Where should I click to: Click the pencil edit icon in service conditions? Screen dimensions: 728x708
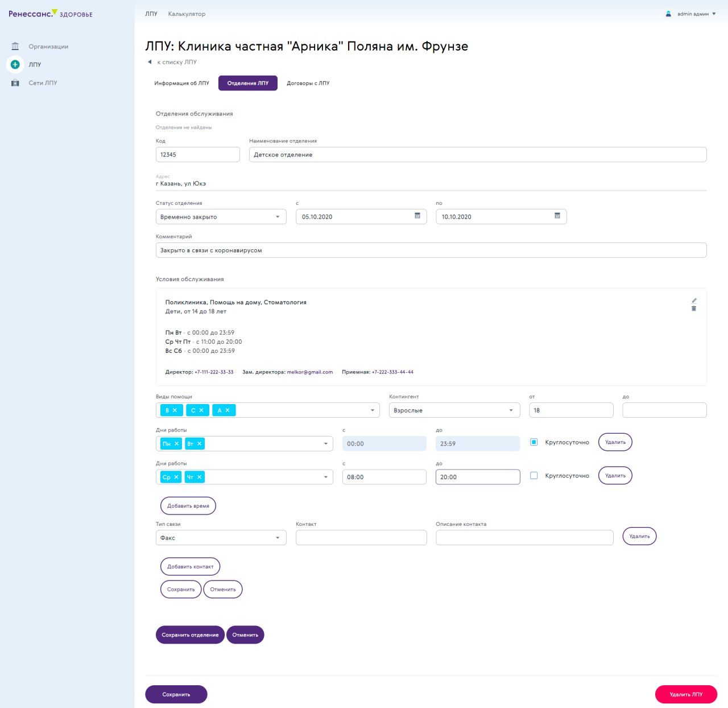(x=694, y=301)
